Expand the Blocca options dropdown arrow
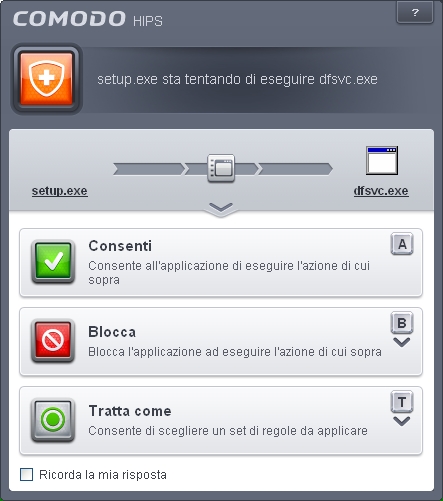This screenshot has width=443, height=501. point(402,342)
